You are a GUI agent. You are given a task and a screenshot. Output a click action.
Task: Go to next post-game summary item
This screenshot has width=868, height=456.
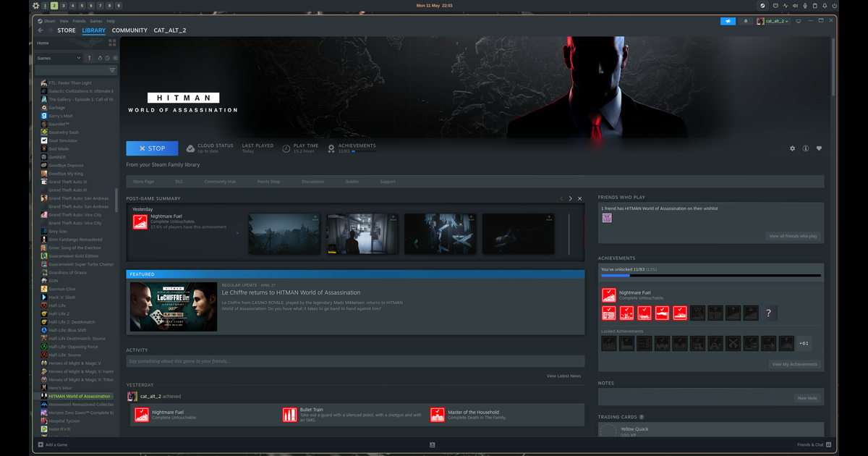[570, 198]
